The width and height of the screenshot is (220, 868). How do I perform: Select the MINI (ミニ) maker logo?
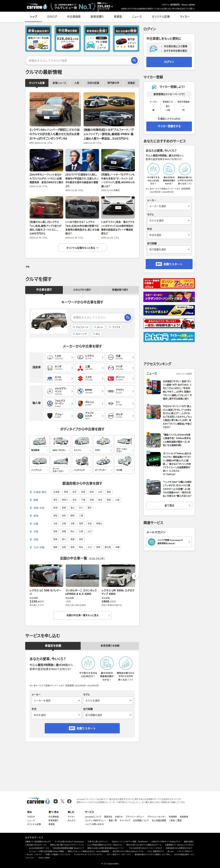click(x=111, y=403)
